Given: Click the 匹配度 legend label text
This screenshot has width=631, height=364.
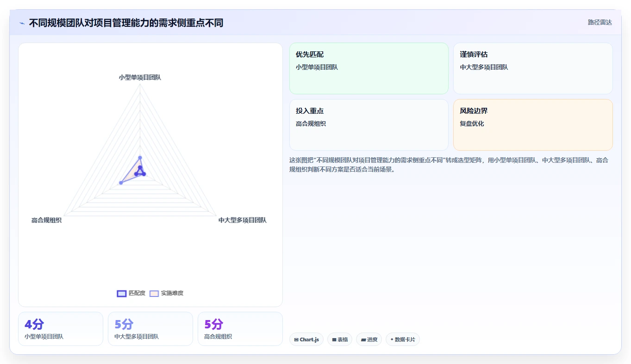Looking at the screenshot, I should click(x=137, y=293).
